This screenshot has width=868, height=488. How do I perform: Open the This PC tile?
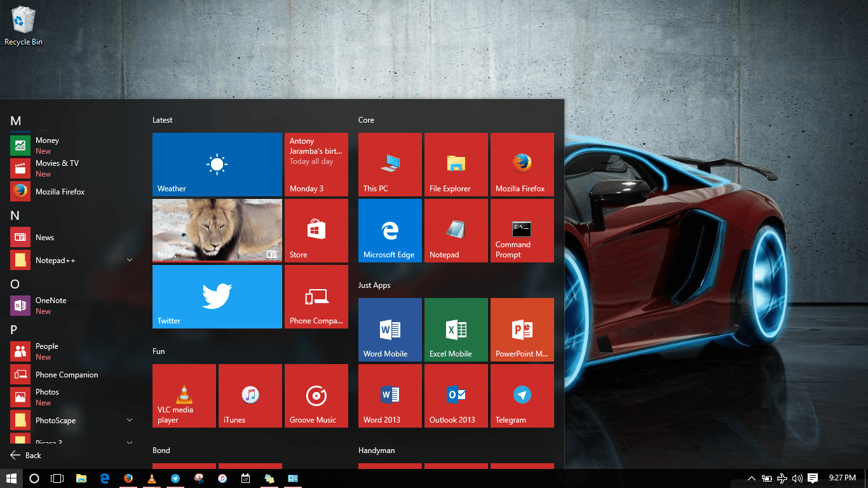pos(390,165)
